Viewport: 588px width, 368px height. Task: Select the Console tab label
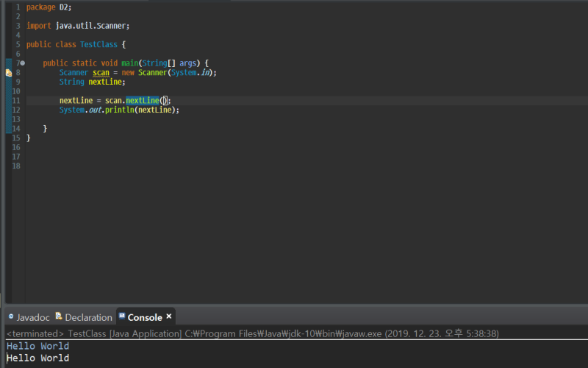point(145,317)
